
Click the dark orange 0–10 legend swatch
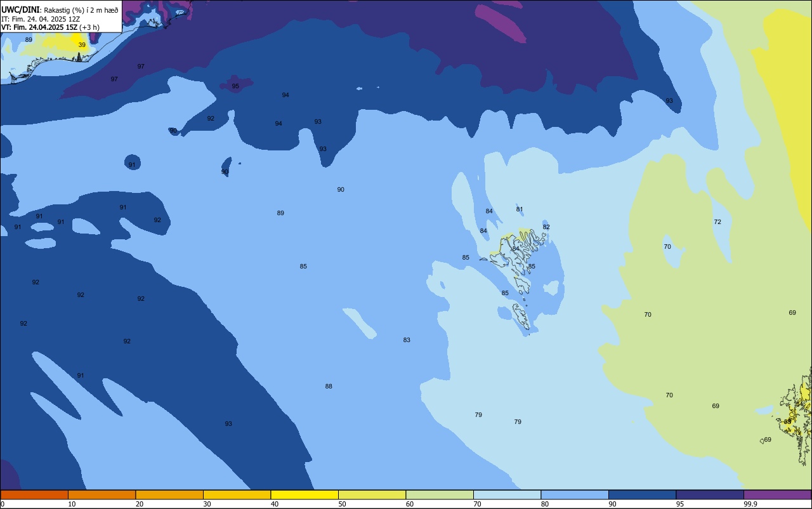coord(34,494)
